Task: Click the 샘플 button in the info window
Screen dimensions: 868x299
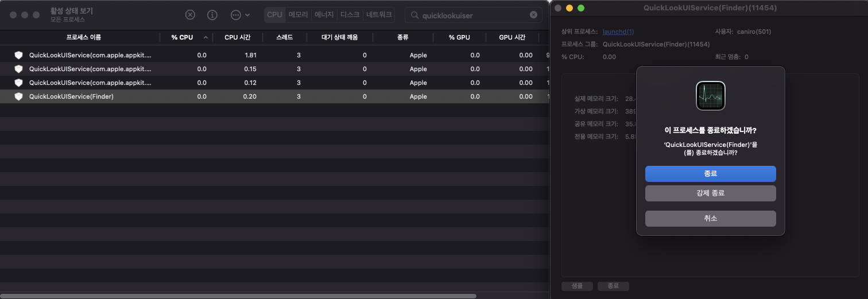Action: pos(576,286)
